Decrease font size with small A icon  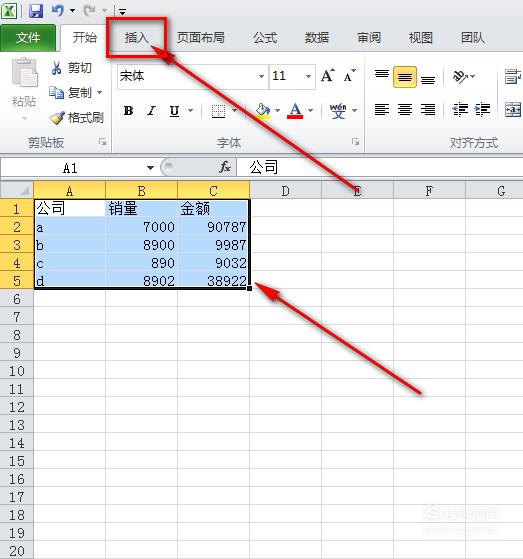tap(349, 76)
